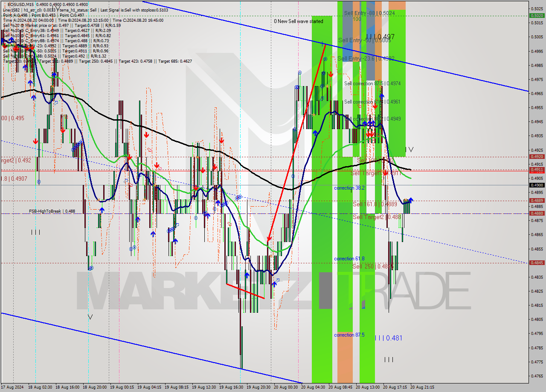The width and height of the screenshot is (546, 392).
Task: Click the '0 New Sell wave started' label
Action: pyautogui.click(x=299, y=21)
